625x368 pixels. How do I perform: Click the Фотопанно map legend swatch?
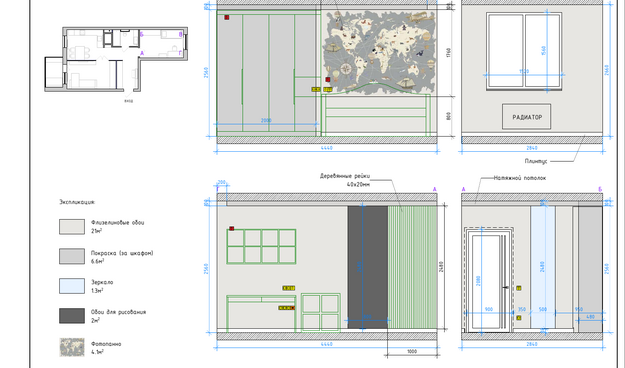[x=72, y=347]
